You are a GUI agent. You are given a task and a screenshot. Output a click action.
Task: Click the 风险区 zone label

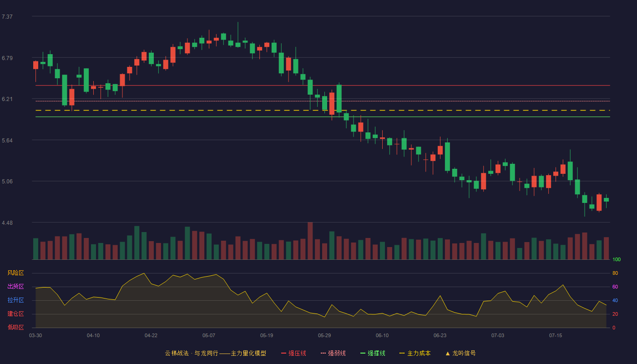tap(15, 273)
